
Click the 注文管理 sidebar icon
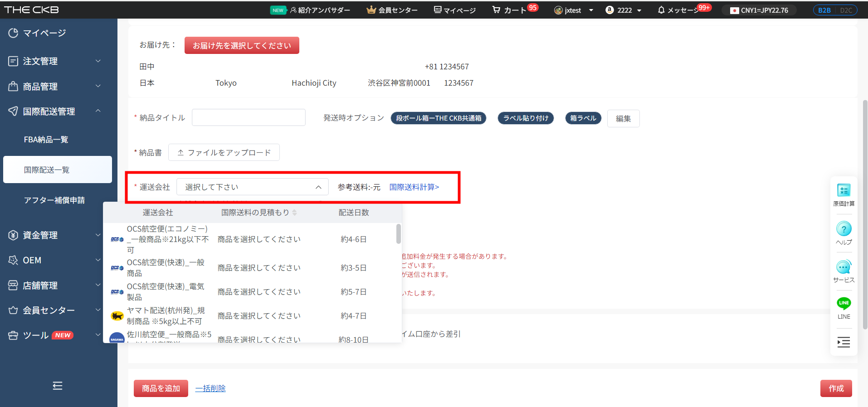13,61
